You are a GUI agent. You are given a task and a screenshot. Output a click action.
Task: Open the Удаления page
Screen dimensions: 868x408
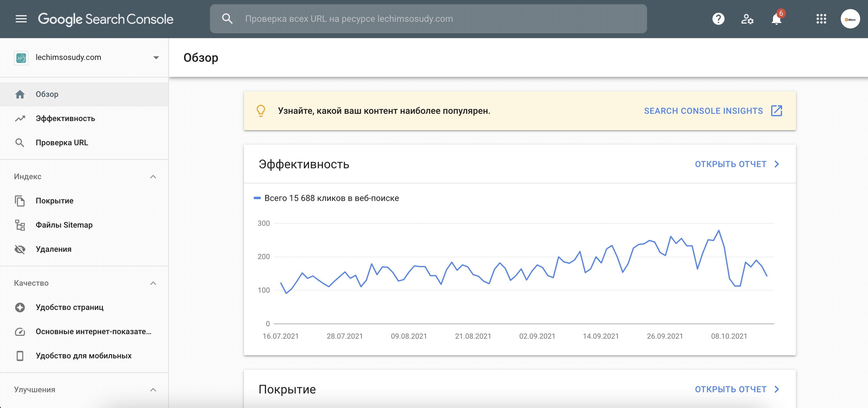click(x=54, y=249)
